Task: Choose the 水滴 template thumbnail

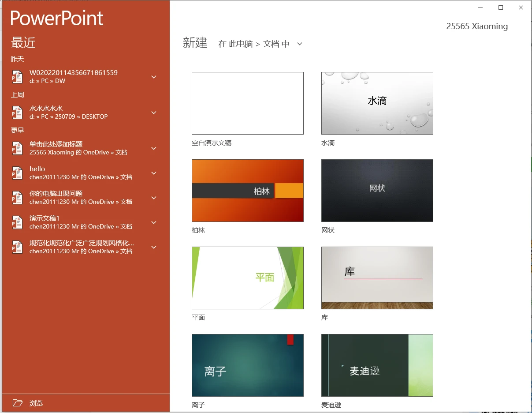Action: click(x=377, y=103)
